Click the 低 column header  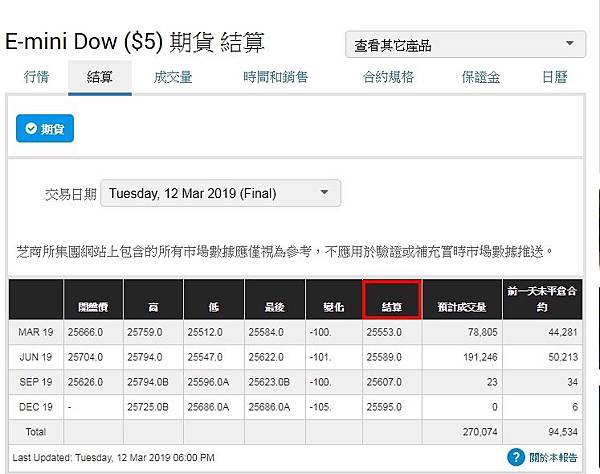click(214, 300)
